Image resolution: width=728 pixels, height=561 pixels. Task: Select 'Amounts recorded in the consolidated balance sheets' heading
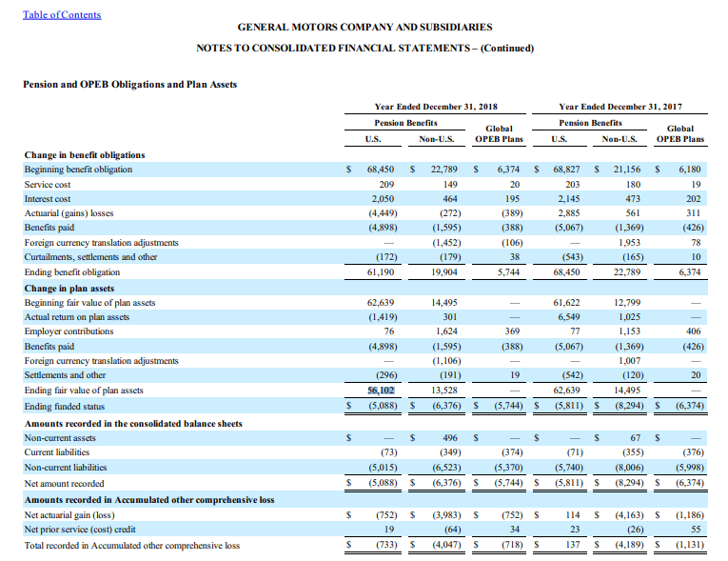click(x=133, y=424)
